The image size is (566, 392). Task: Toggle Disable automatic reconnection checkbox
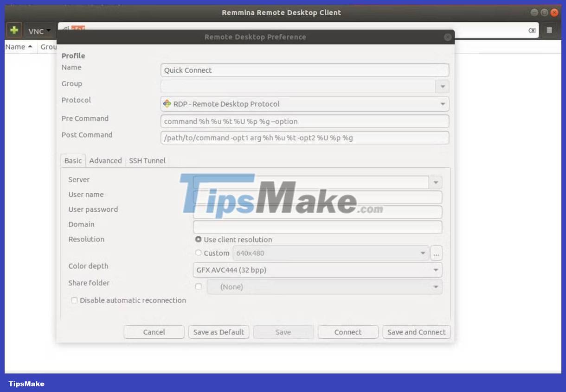(74, 300)
